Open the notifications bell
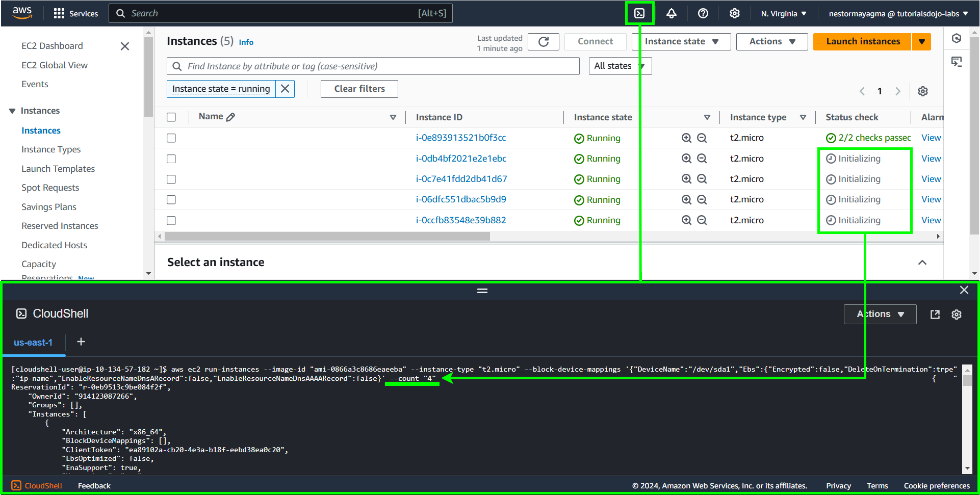This screenshot has height=495, width=980. (672, 13)
